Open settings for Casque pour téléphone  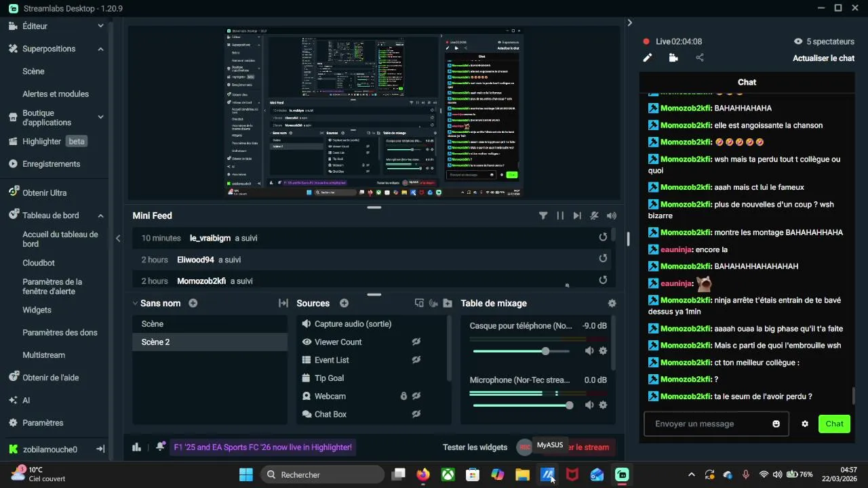click(x=603, y=350)
